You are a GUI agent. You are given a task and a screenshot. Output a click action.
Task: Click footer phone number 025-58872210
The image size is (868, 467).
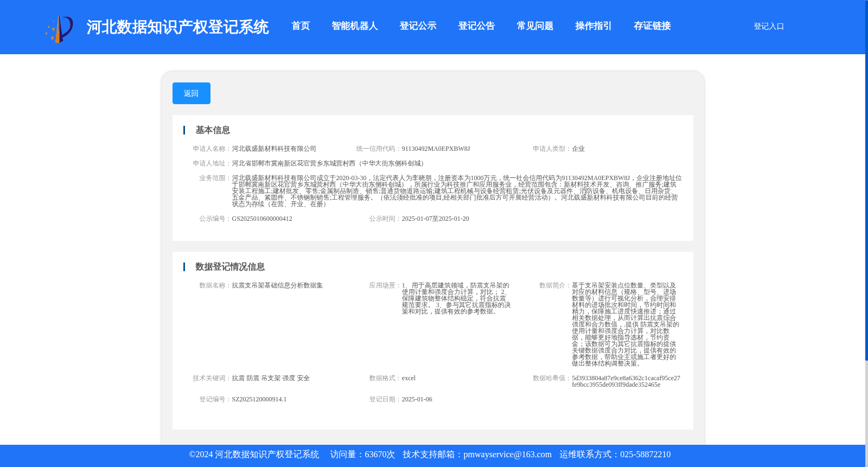(x=645, y=455)
